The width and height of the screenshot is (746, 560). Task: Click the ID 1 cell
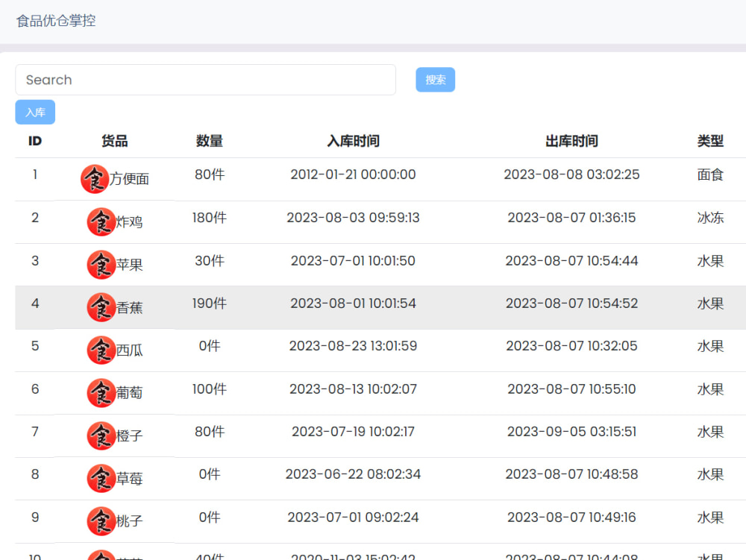35,174
